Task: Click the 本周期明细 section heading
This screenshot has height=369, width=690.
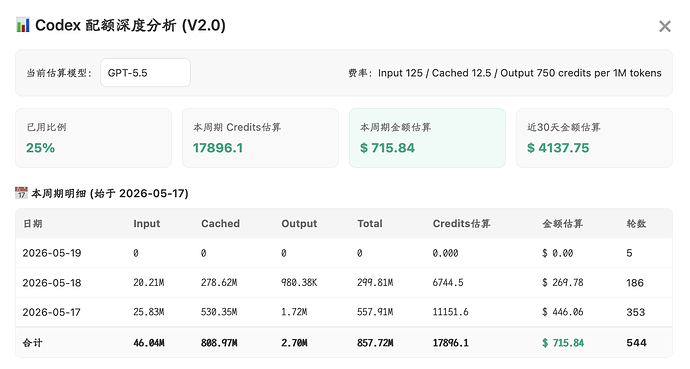Action: (x=110, y=193)
